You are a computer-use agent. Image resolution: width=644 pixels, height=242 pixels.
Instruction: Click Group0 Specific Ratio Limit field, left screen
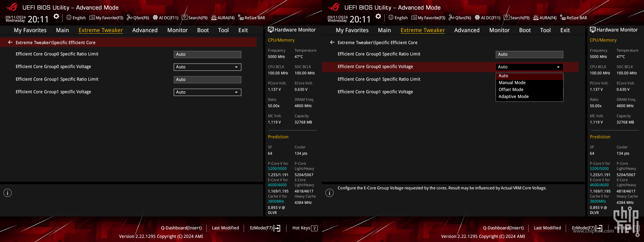(208, 55)
